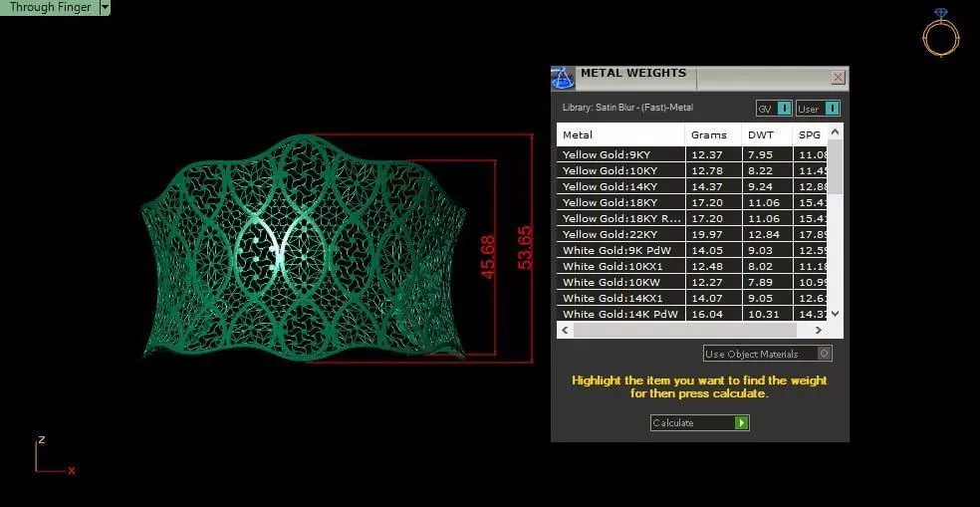Click the 9.05 DWT cell
980x507 pixels.
point(767,298)
